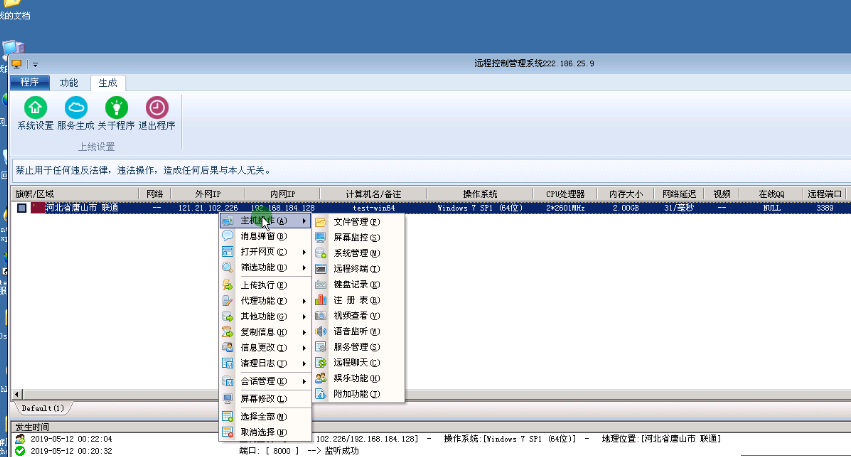Open 关于程序 lightbulb icon
This screenshot has height=457, width=851.
[x=117, y=108]
